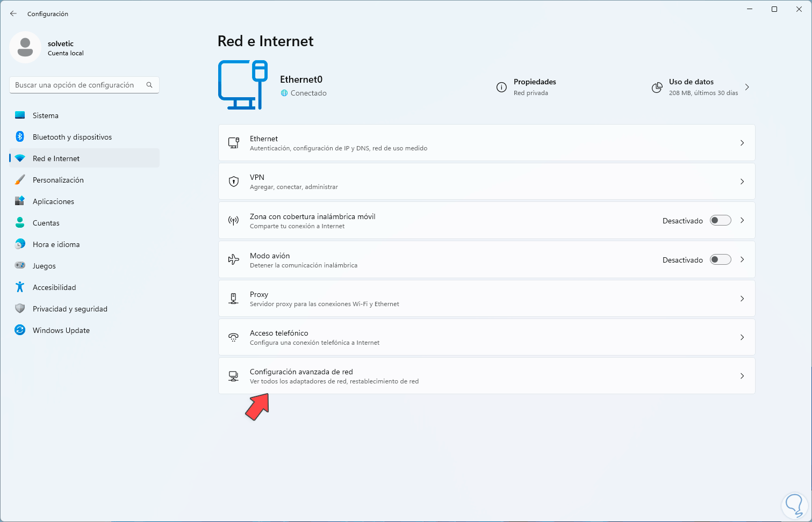Click the Propiedades info icon
This screenshot has width=812, height=522.
pos(501,88)
